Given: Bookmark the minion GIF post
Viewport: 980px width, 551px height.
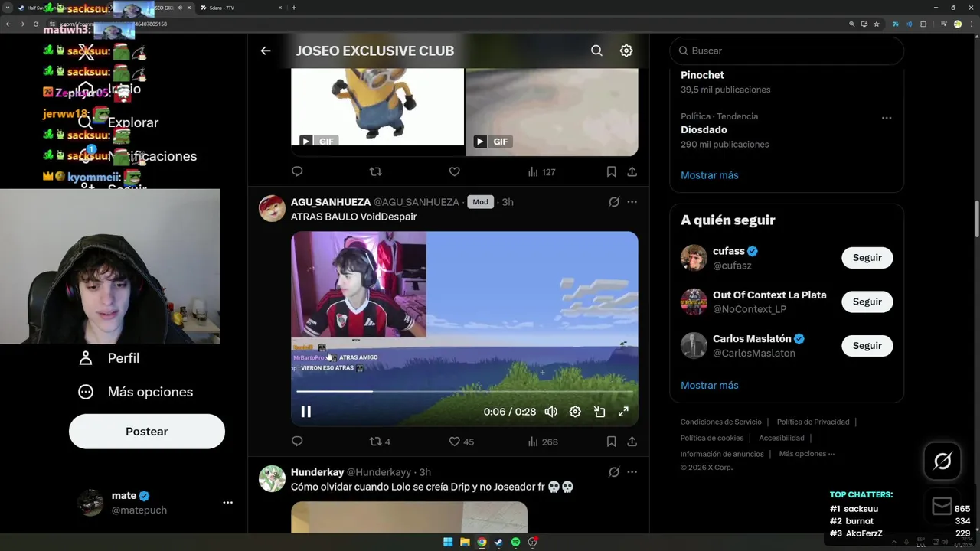Looking at the screenshot, I should pos(611,171).
